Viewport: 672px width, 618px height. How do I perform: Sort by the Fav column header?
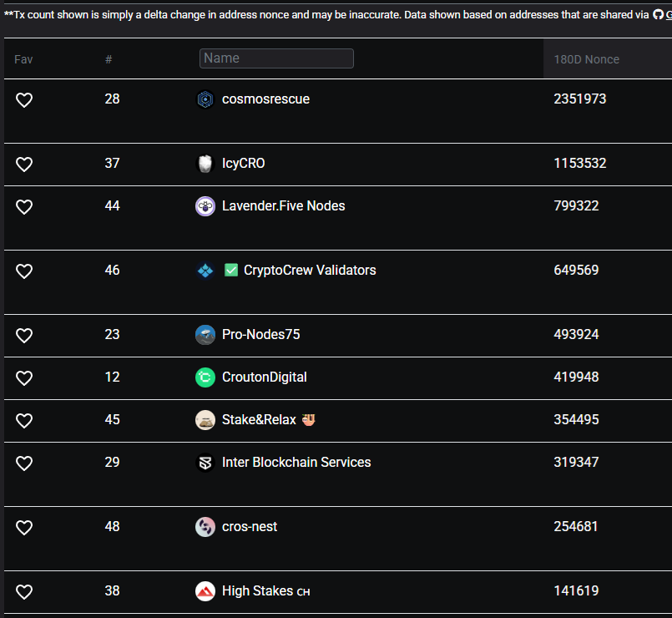coord(23,59)
